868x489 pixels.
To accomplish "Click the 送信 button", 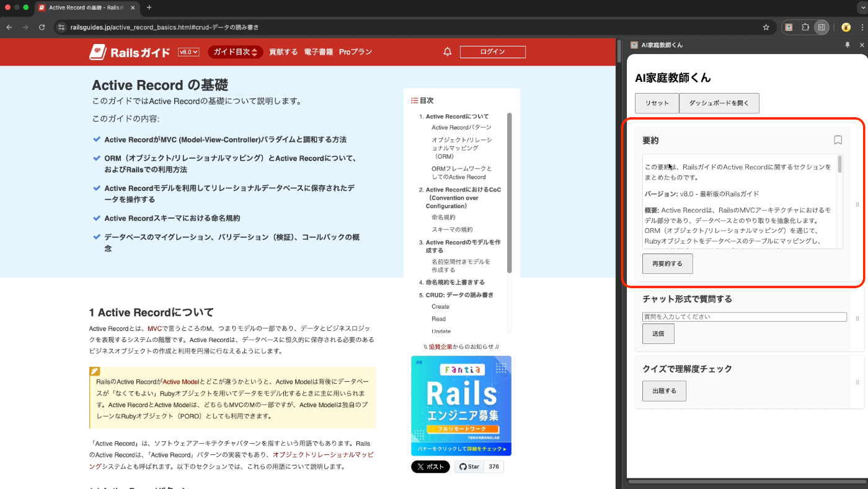I will click(x=658, y=333).
